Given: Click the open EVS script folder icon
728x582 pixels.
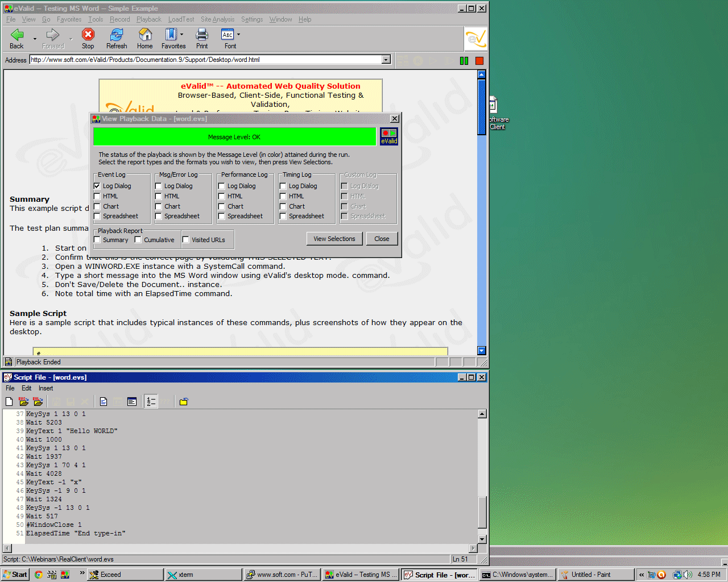Looking at the screenshot, I should [23, 402].
